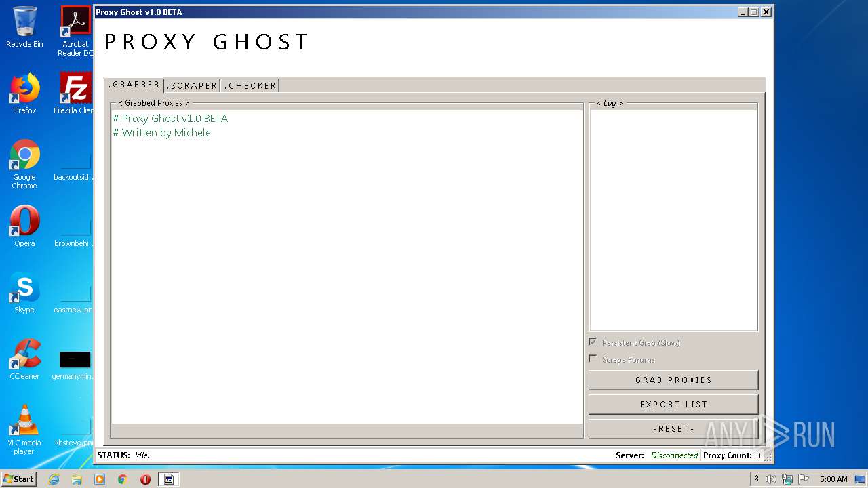Switch to the .SCRAPER tab
The image size is (868, 488).
point(193,85)
